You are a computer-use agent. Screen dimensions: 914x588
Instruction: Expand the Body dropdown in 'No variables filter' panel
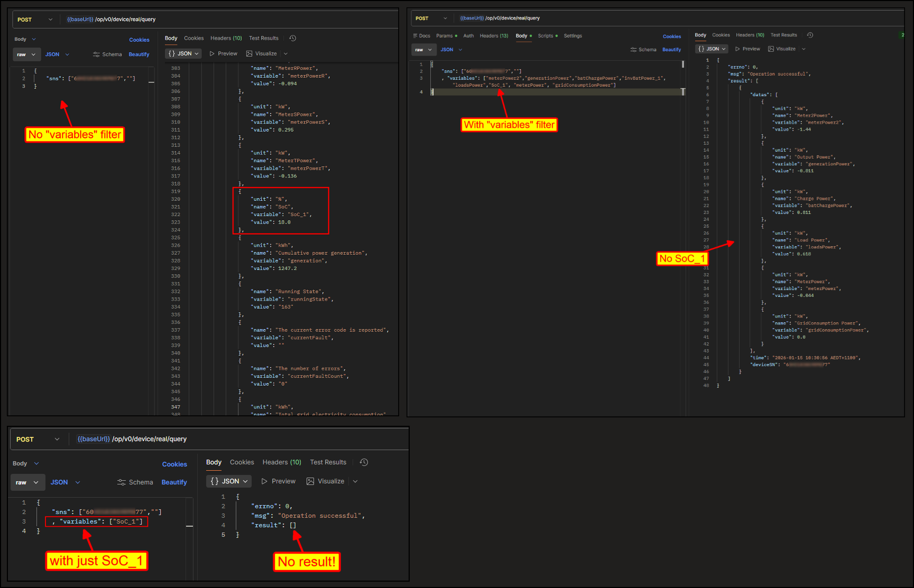[25, 39]
